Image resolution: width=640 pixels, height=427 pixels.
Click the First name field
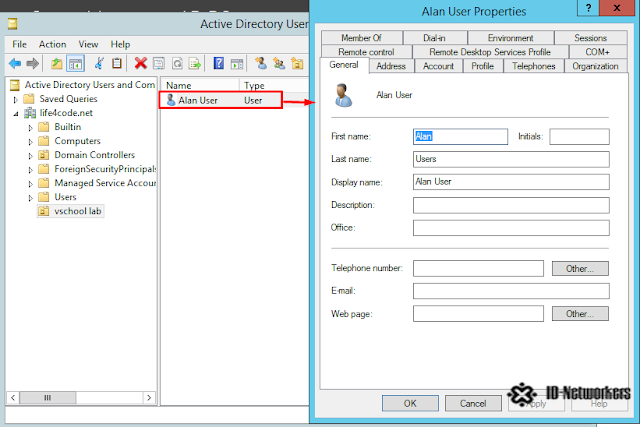click(460, 136)
